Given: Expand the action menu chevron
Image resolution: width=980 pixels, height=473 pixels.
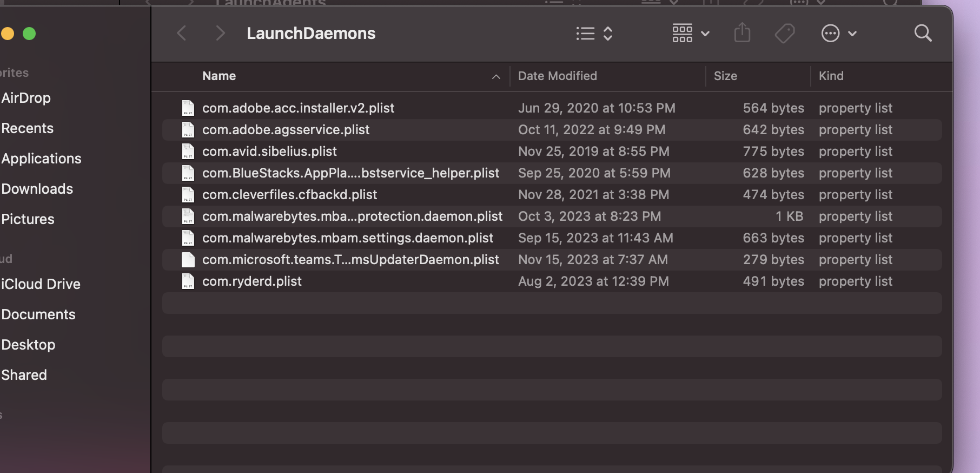Looking at the screenshot, I should [852, 34].
